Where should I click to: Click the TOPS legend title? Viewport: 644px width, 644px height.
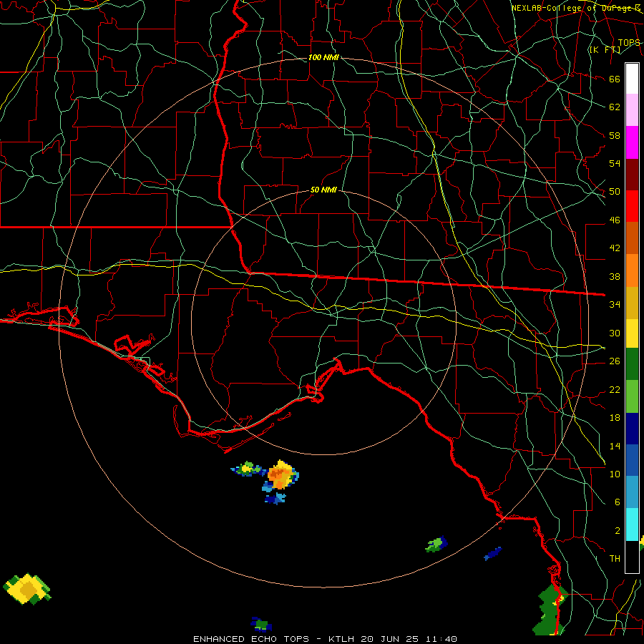pos(629,43)
